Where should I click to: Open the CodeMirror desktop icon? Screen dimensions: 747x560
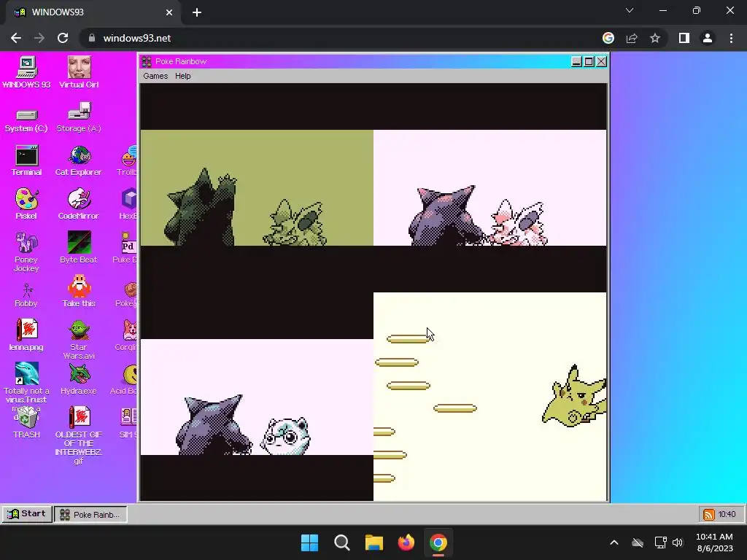[79, 204]
